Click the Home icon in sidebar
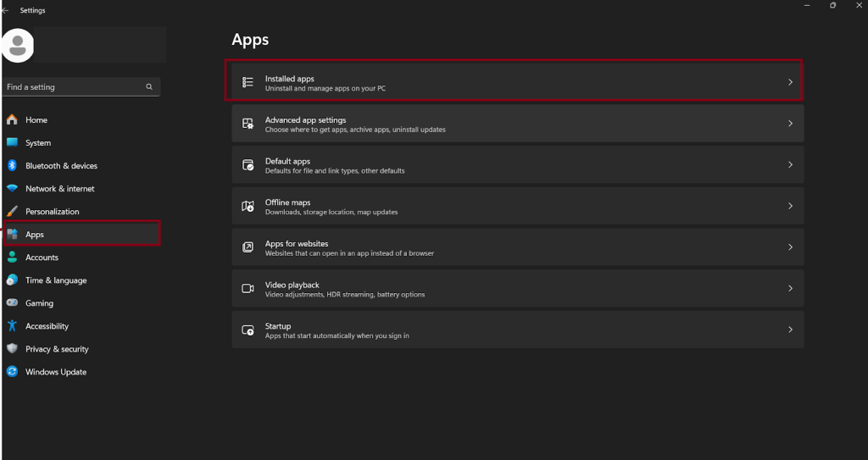Image resolution: width=868 pixels, height=460 pixels. (x=12, y=119)
